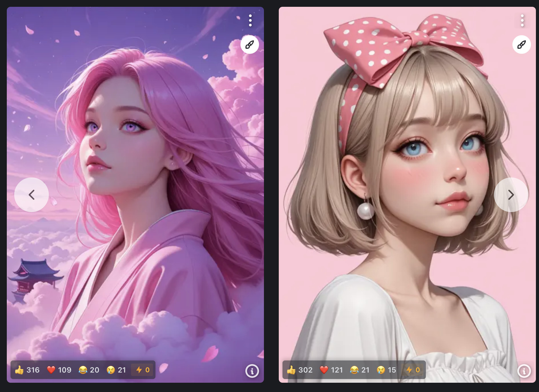Open the polka-dot bow girl artwork

(x=407, y=195)
